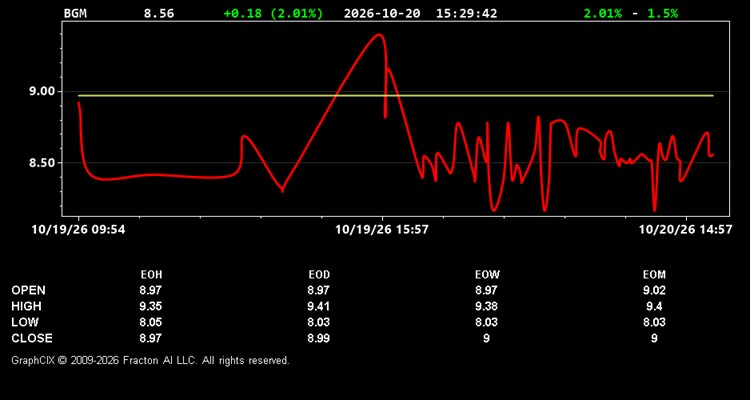Click the LOW row label
This screenshot has width=750, height=400.
(25, 322)
